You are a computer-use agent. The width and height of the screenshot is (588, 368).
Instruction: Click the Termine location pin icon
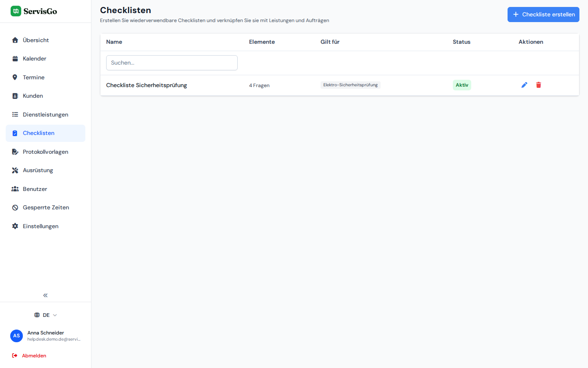[15, 77]
